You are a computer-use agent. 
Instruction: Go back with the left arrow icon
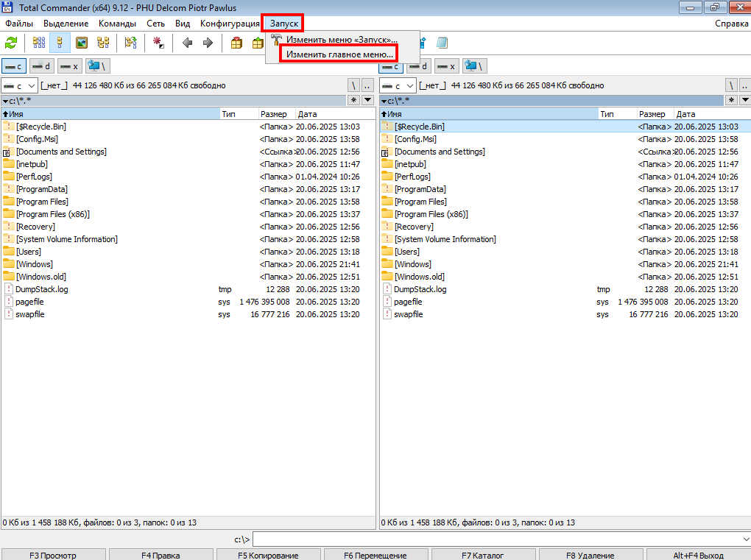point(187,43)
